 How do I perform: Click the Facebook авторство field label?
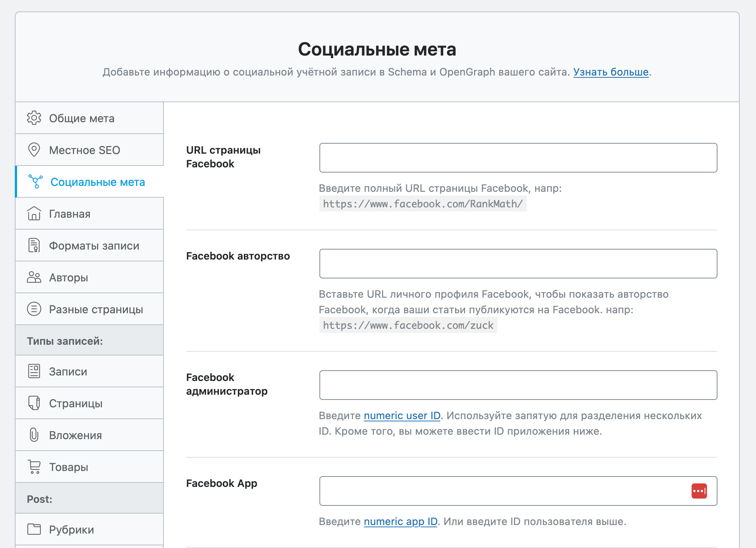click(238, 256)
